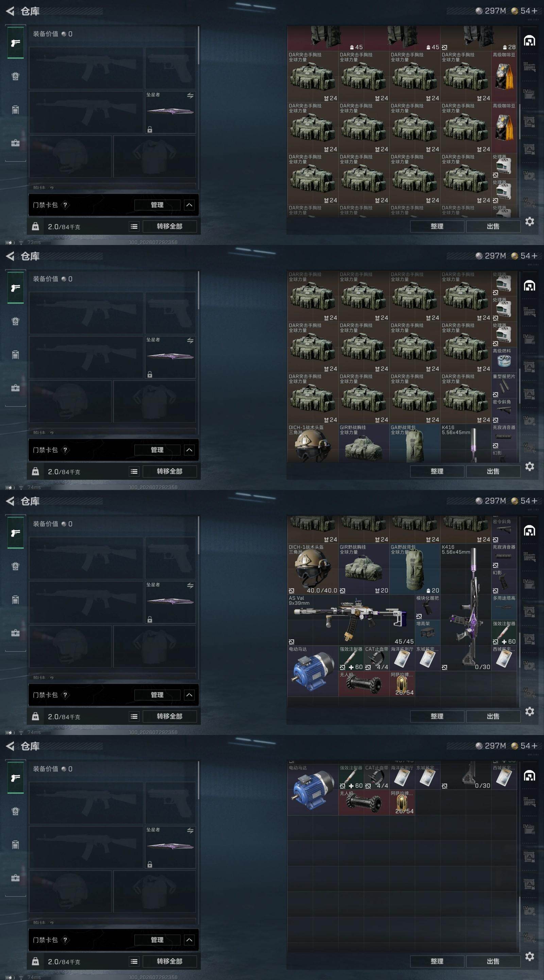Collapse the 门禁卡包 chevron in the bottom screen
The height and width of the screenshot is (980, 544).
pos(189,940)
